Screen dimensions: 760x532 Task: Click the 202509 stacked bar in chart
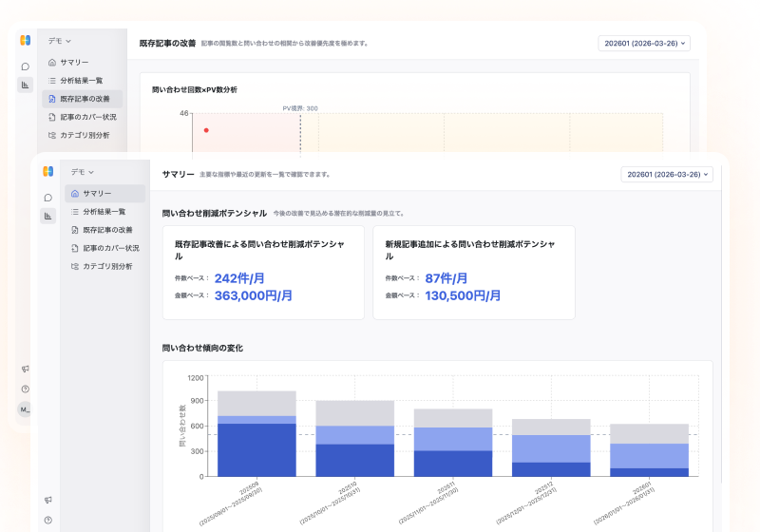pyautogui.click(x=256, y=433)
